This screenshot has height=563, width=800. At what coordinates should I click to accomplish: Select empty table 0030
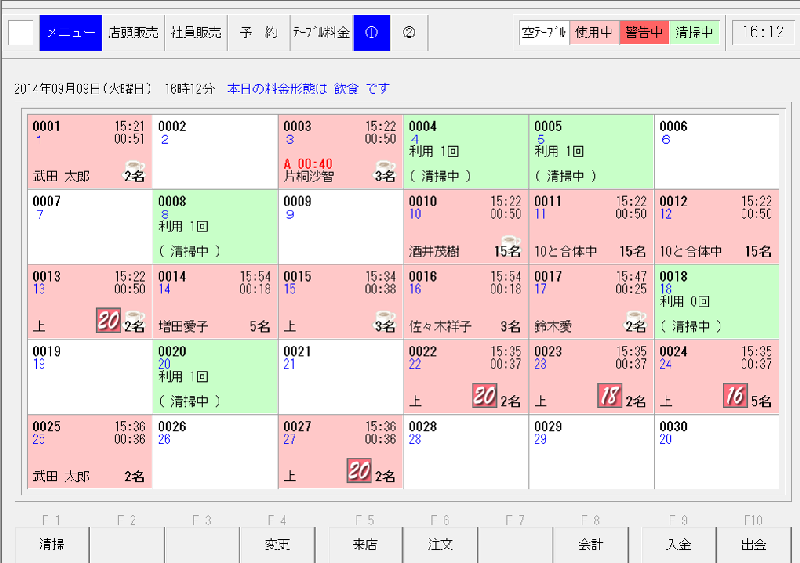pos(717,452)
